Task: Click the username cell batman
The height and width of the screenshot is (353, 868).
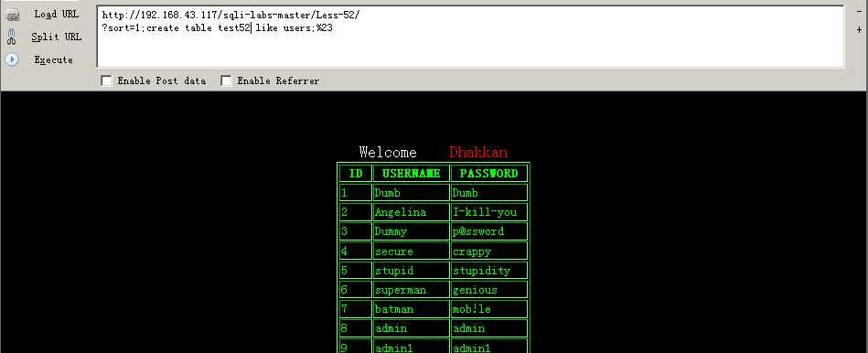Action: [412, 309]
